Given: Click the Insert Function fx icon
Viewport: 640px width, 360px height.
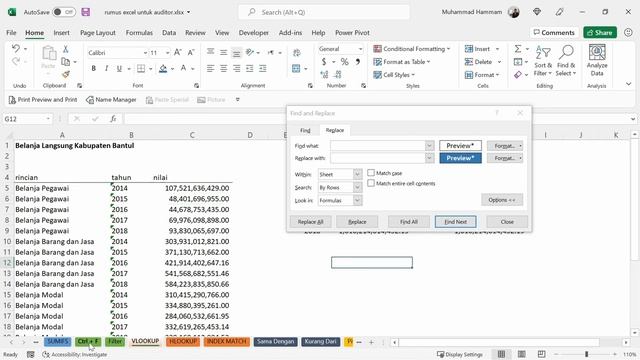Looking at the screenshot, I should pyautogui.click(x=113, y=119).
